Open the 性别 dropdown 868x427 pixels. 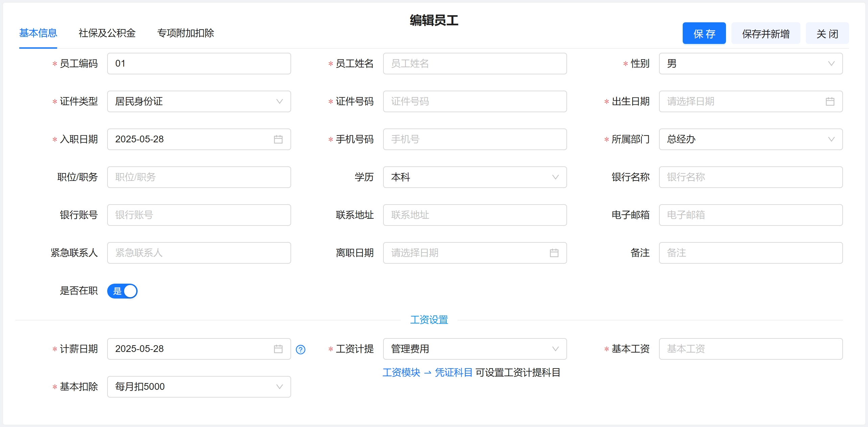(x=750, y=64)
